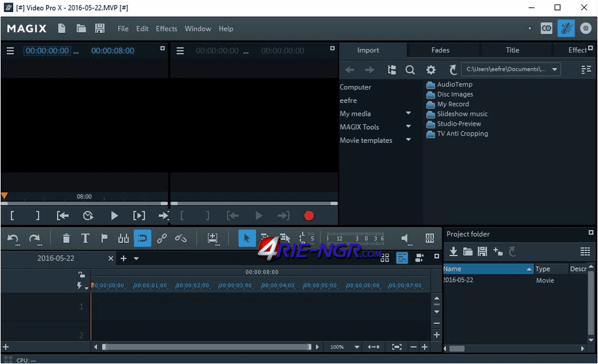Open the Effects menu
Image resolution: width=598 pixels, height=364 pixels.
click(167, 28)
